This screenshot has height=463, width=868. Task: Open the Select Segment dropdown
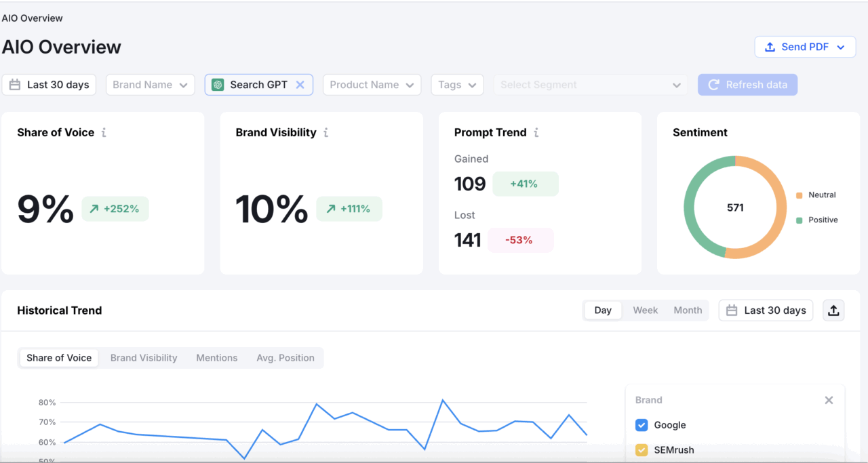point(590,85)
